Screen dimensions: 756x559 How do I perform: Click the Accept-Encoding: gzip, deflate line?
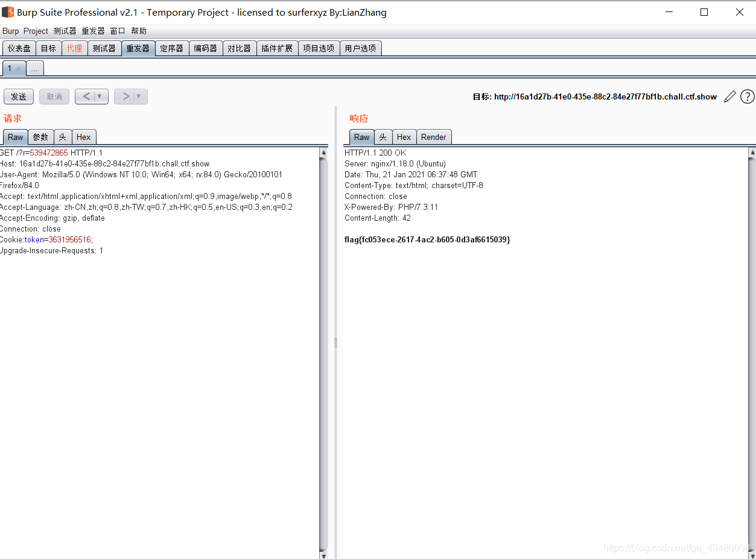point(52,218)
